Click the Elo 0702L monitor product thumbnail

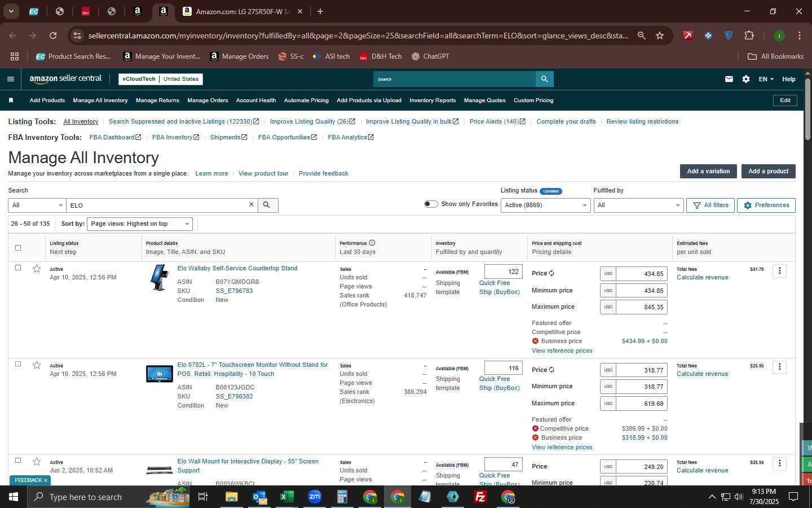pyautogui.click(x=160, y=374)
